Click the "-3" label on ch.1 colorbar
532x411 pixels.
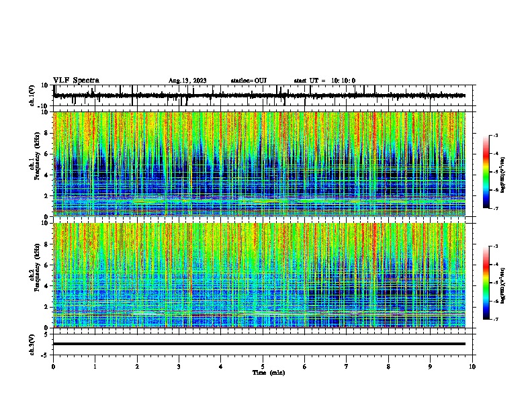(496, 136)
